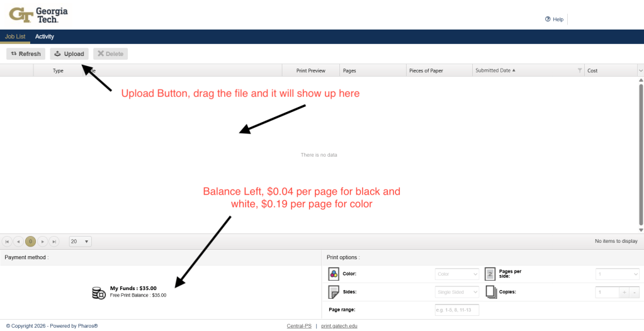The width and height of the screenshot is (644, 331).
Task: Click the My Funds : $35.00 text
Action: click(133, 288)
